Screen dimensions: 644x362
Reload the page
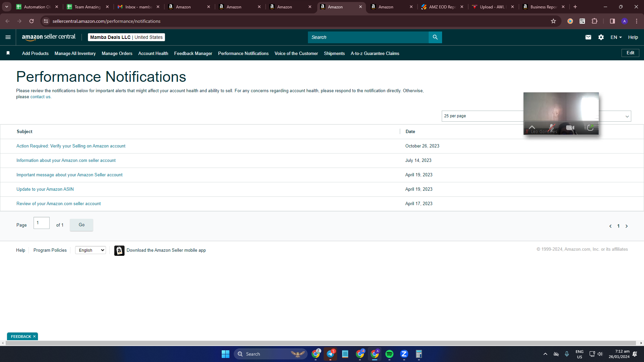pyautogui.click(x=32, y=21)
